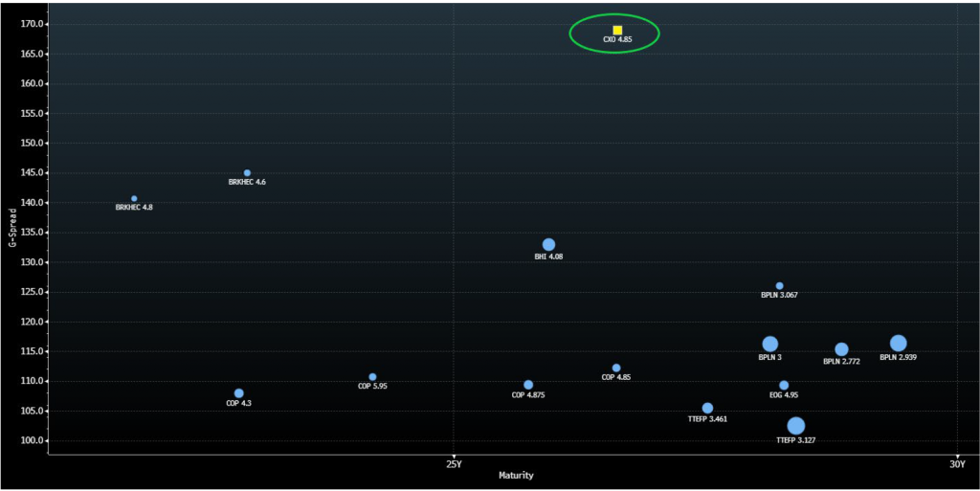Click the 30Y tick on the maturity axis
Screen dimensions: 980x491
point(956,464)
